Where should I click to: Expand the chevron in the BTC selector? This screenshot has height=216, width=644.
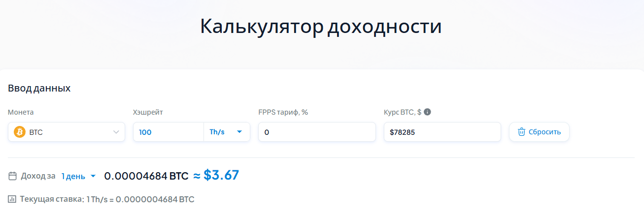[116, 132]
